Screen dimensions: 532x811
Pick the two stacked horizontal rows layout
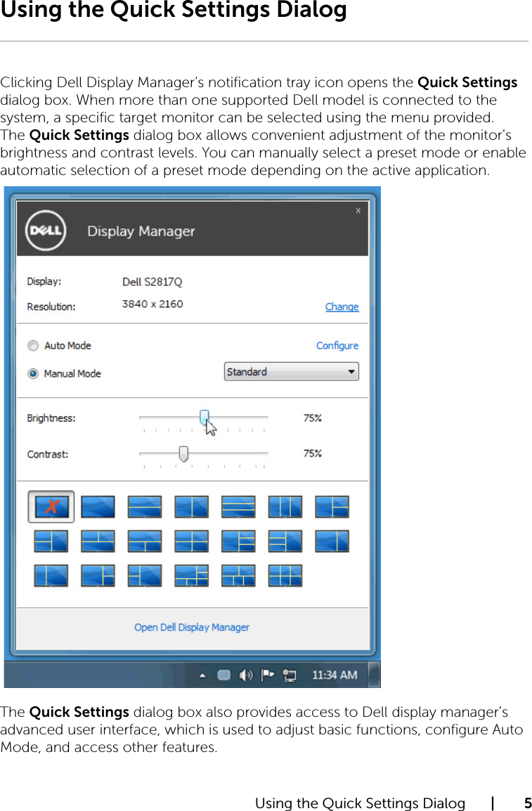click(145, 507)
